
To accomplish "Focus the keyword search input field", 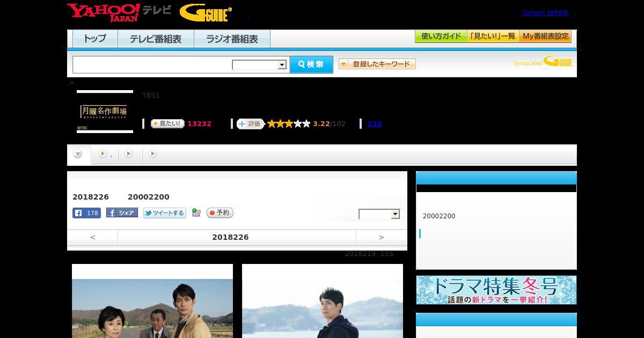I will (x=152, y=65).
